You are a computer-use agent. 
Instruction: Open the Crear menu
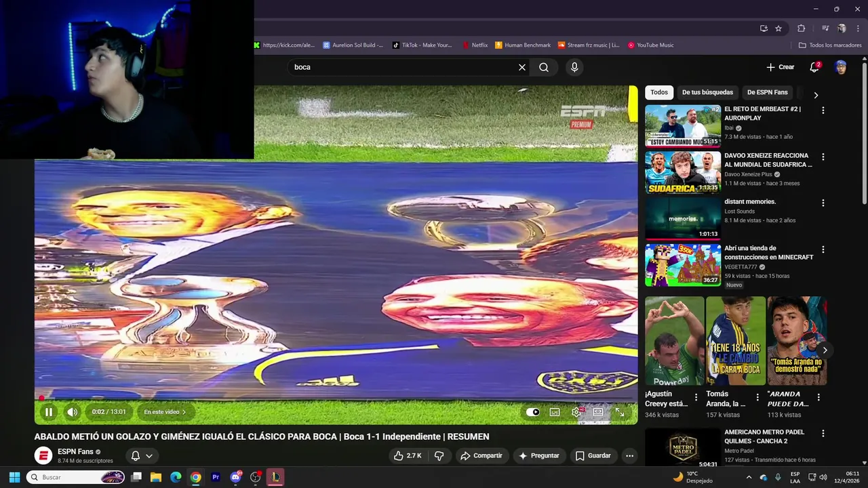pyautogui.click(x=781, y=67)
